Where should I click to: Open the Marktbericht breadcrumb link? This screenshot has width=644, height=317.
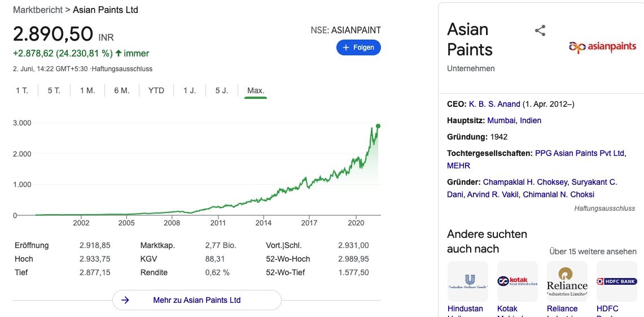click(37, 10)
